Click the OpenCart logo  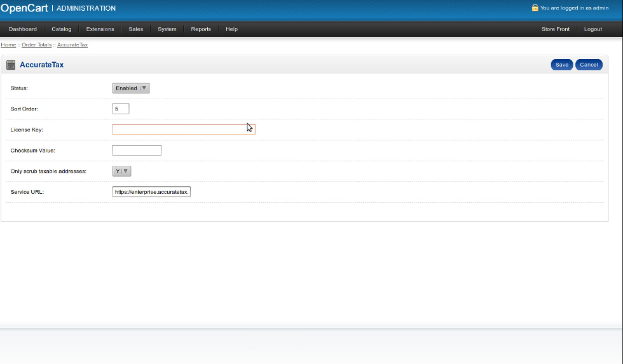pyautogui.click(x=24, y=8)
